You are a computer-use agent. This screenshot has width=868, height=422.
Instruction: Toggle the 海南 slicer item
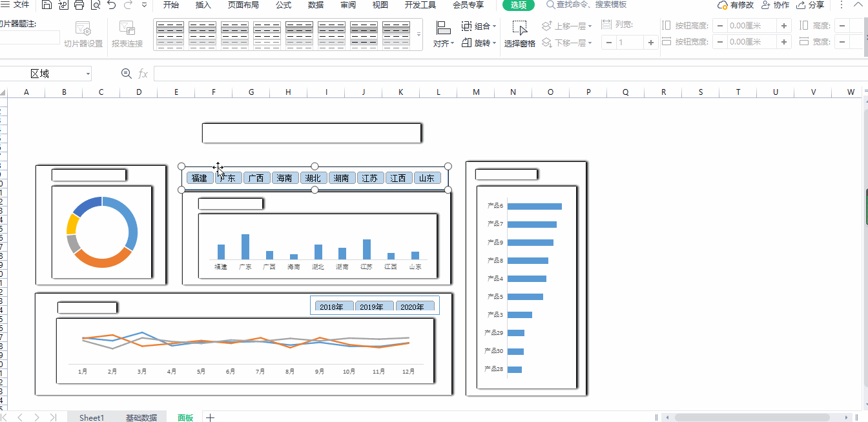284,178
